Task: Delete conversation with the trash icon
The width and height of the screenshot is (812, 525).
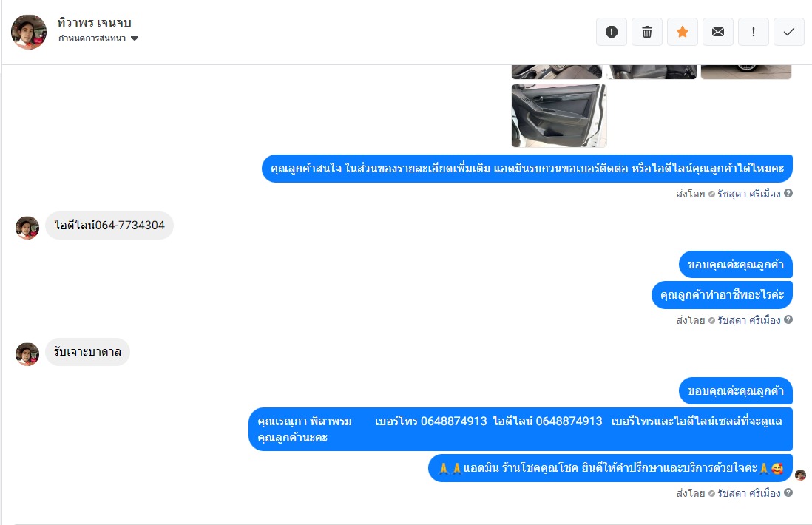Action: (647, 32)
